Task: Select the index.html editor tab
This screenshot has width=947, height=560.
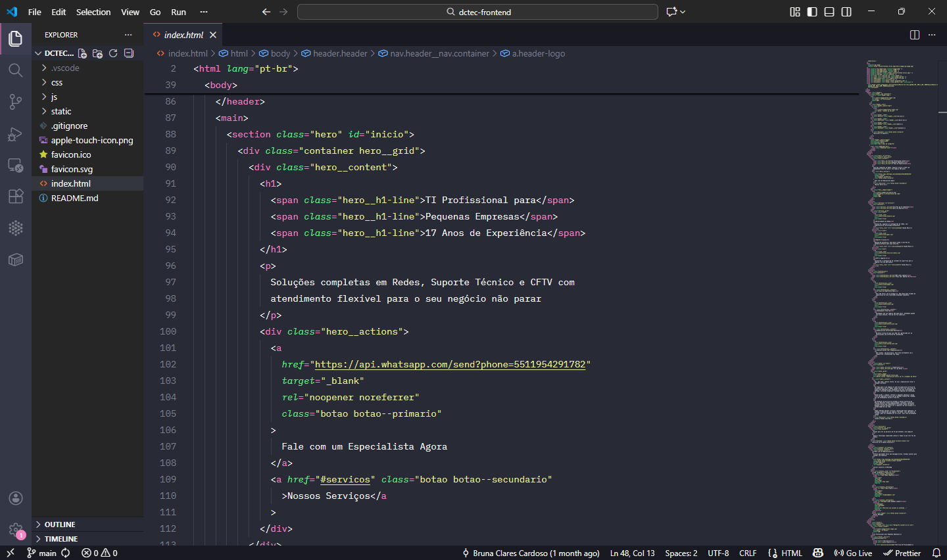Action: tap(183, 34)
